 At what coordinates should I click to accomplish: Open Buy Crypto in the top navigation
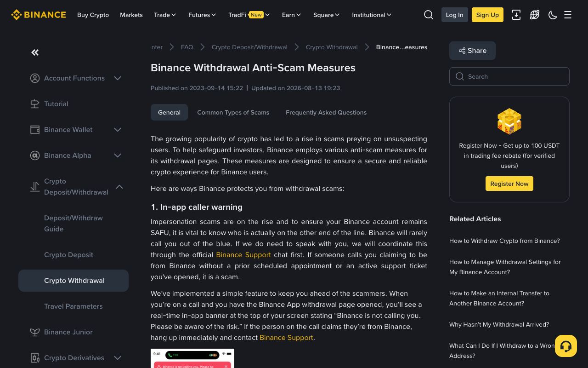[x=93, y=15]
